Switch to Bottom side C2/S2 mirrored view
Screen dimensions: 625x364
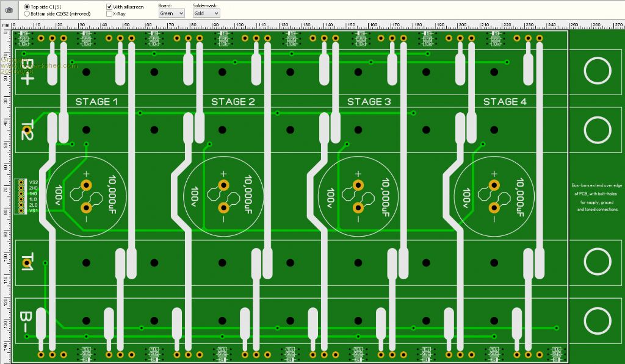click(27, 13)
